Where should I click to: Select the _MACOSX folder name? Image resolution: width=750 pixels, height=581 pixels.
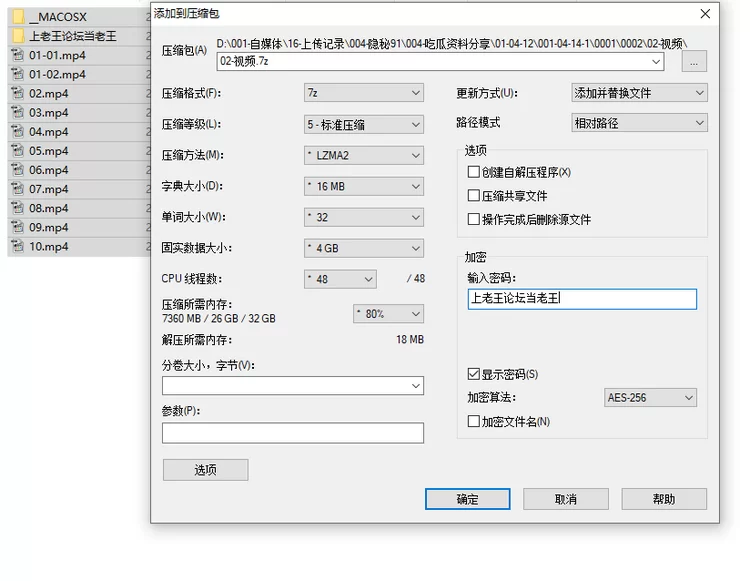58,17
